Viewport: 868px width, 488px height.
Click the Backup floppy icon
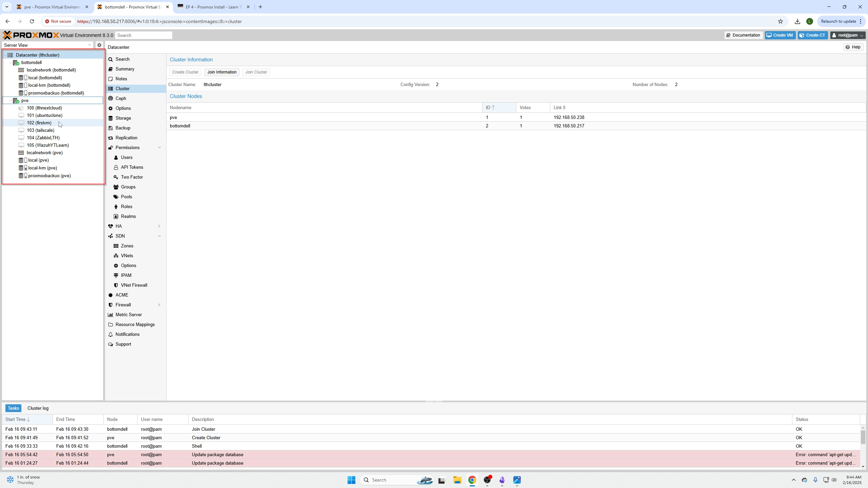click(x=111, y=128)
